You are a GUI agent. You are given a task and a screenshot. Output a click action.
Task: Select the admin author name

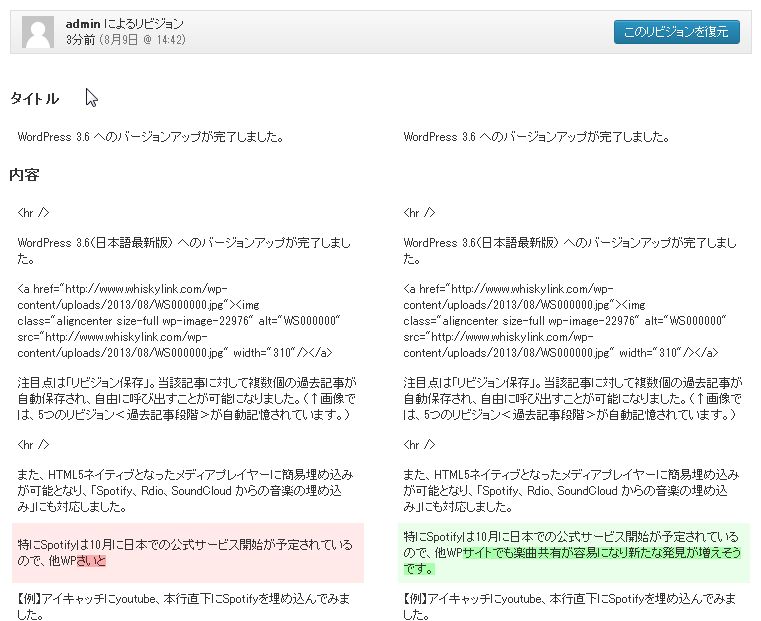pos(83,24)
